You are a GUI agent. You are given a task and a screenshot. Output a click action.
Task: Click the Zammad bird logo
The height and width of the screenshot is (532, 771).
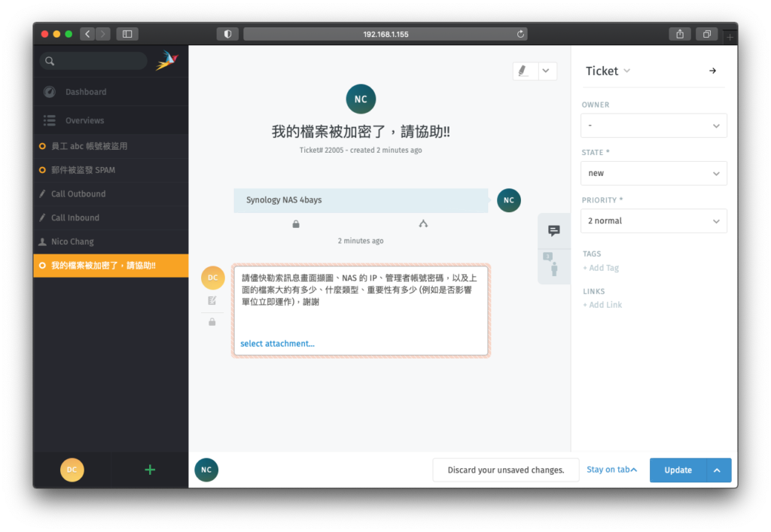[167, 60]
